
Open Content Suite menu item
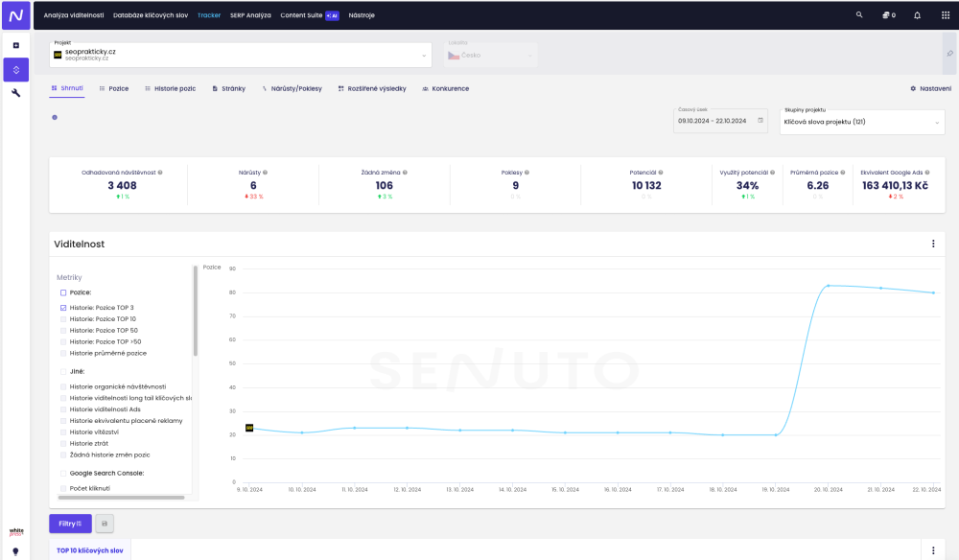pos(309,15)
